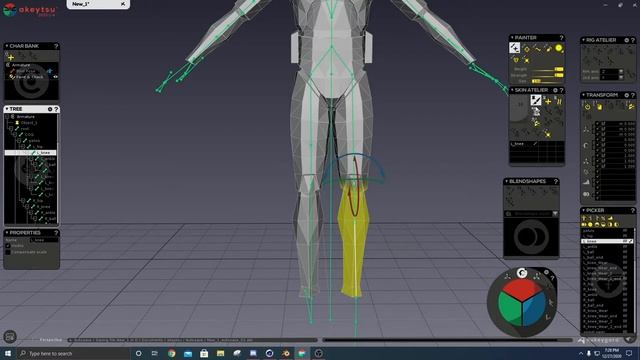Select the first white Painter brush tool

coord(514,48)
